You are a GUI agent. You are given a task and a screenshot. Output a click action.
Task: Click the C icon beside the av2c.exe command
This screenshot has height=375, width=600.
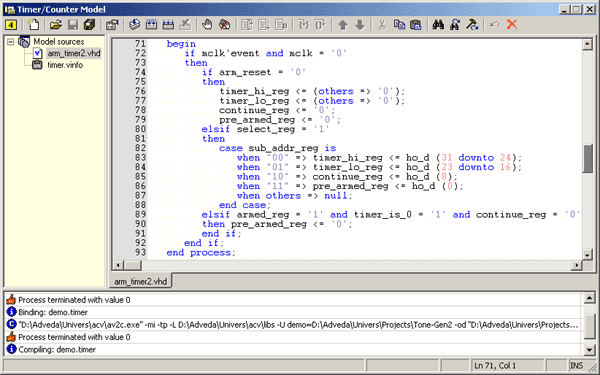[11, 324]
